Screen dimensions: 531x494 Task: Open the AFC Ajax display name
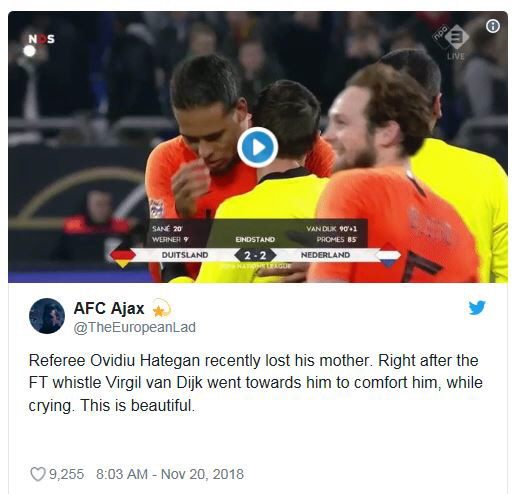[x=109, y=308]
